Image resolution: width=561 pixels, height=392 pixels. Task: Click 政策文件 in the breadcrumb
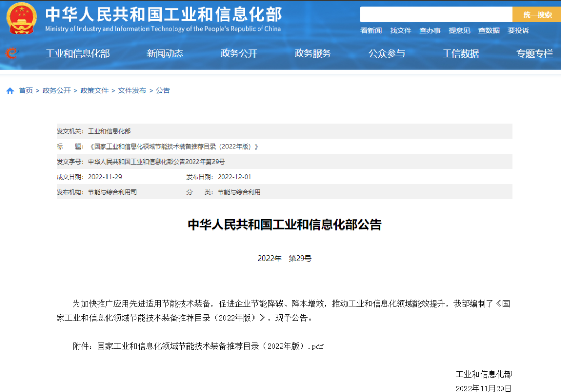(95, 91)
